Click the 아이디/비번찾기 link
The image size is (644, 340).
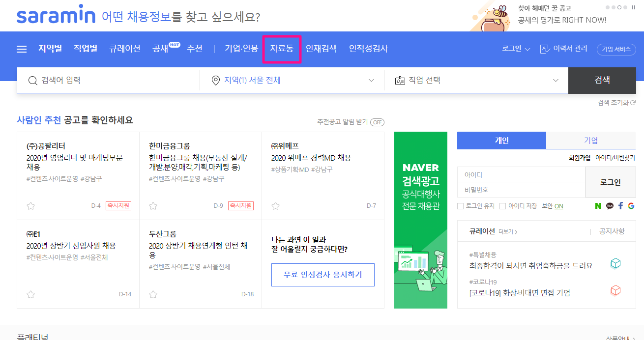[615, 158]
